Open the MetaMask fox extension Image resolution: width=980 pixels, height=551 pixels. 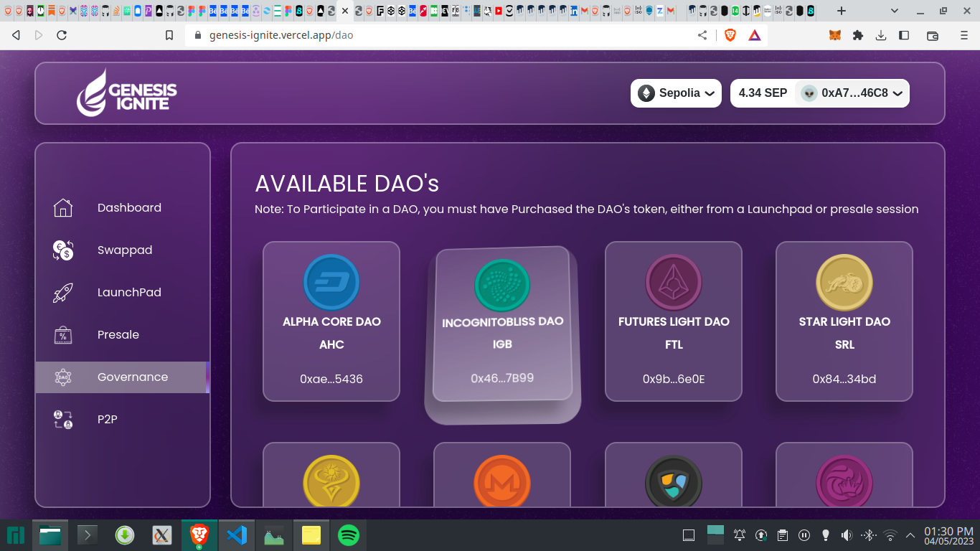[835, 35]
